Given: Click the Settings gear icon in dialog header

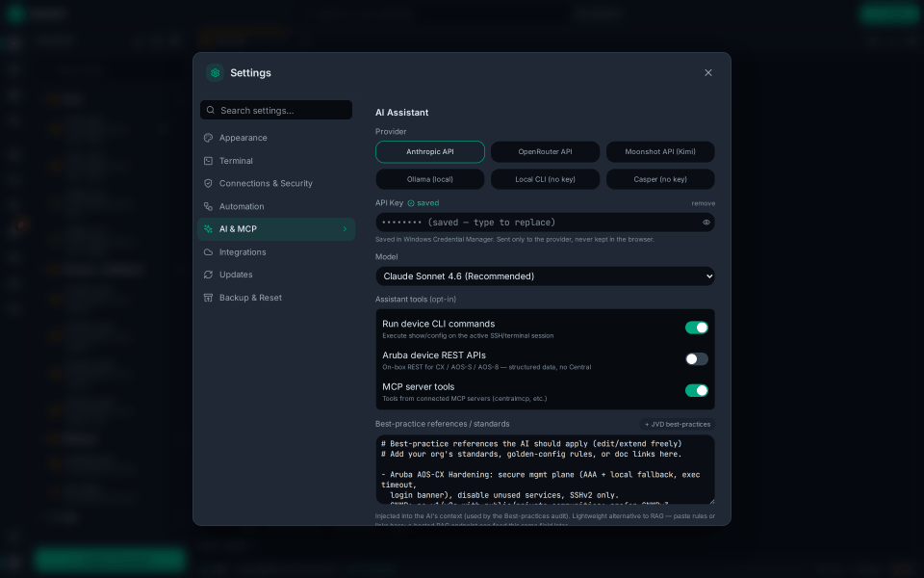Looking at the screenshot, I should point(215,72).
